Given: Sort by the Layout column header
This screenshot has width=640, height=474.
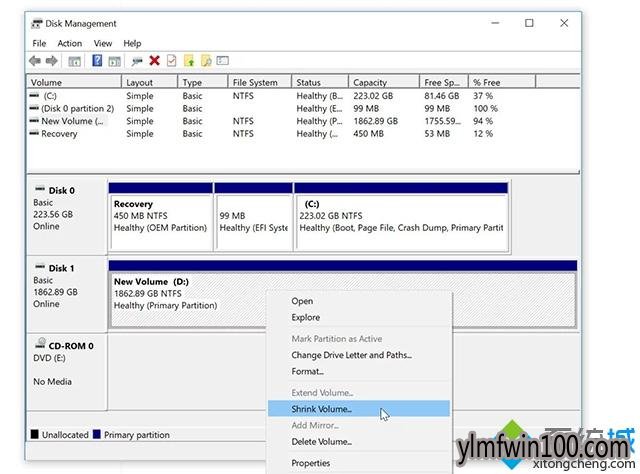Looking at the screenshot, I should tap(149, 82).
